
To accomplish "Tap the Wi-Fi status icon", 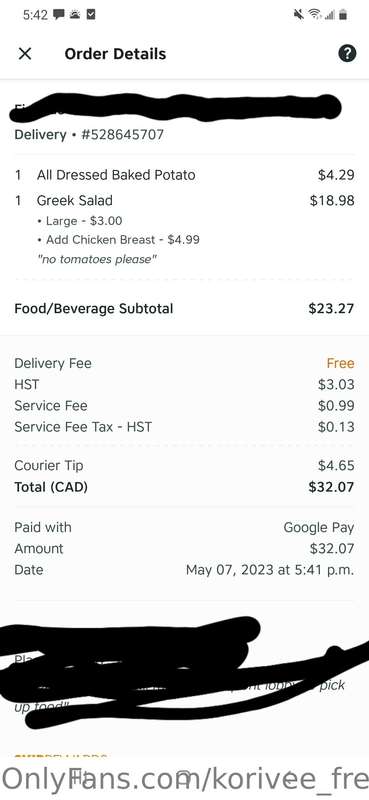I will click(314, 15).
